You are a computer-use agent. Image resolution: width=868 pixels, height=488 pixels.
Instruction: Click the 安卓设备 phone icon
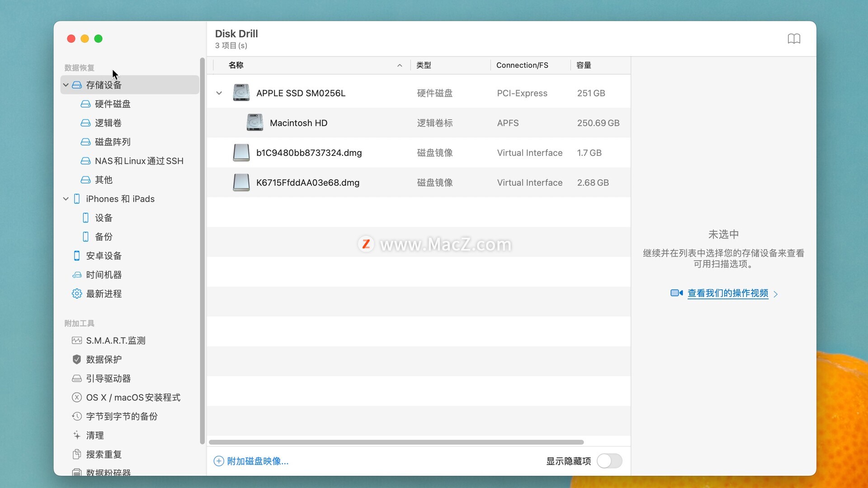pos(77,256)
